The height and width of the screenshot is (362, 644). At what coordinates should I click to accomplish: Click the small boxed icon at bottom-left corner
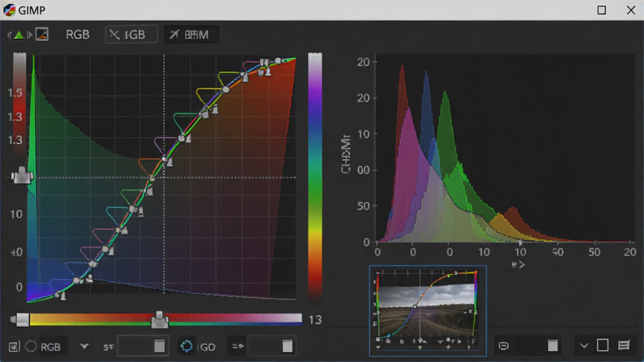pyautogui.click(x=14, y=347)
